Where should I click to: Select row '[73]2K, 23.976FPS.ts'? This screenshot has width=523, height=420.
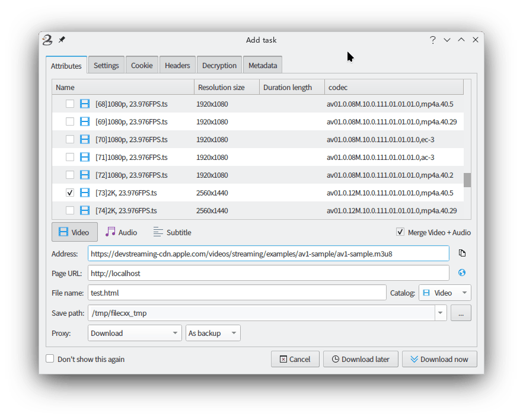[258, 193]
